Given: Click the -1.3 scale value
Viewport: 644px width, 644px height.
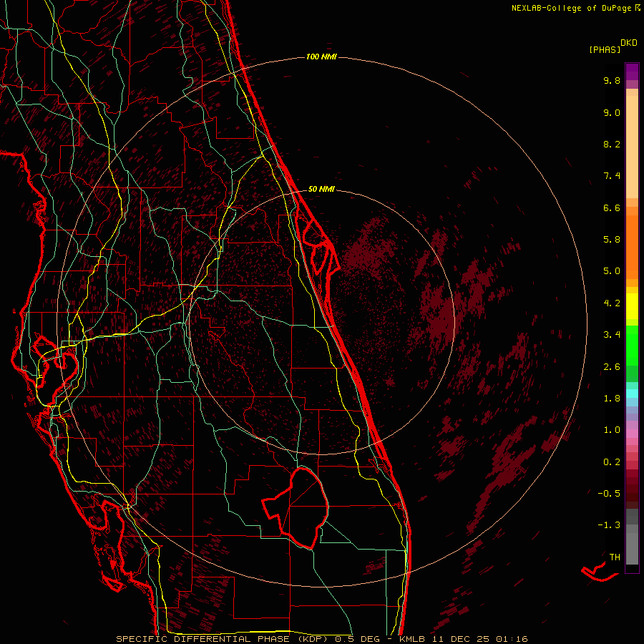Looking at the screenshot, I should click(x=609, y=525).
